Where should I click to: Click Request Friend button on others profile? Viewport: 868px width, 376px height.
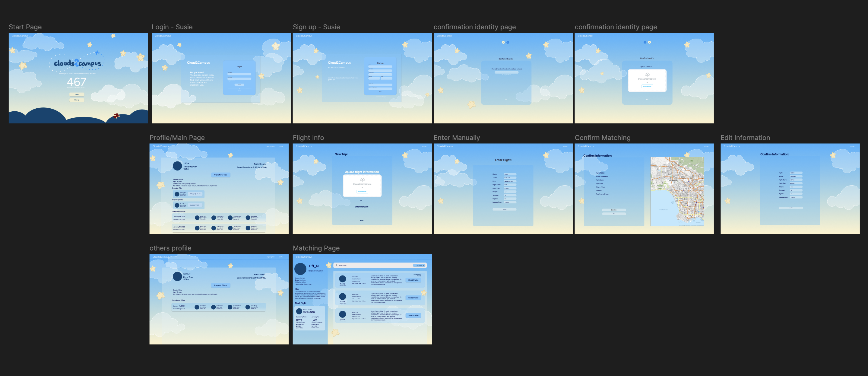pyautogui.click(x=221, y=285)
